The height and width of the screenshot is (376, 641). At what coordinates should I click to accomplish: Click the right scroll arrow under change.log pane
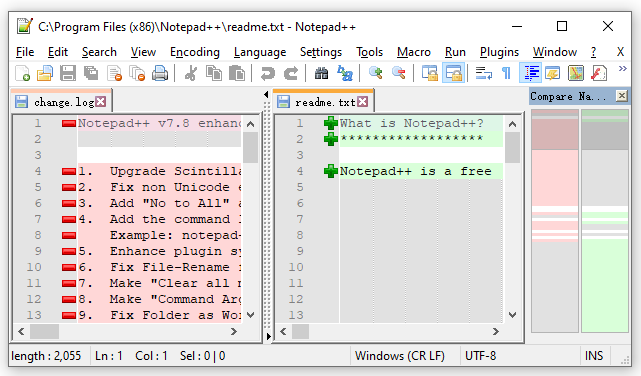[x=233, y=331]
